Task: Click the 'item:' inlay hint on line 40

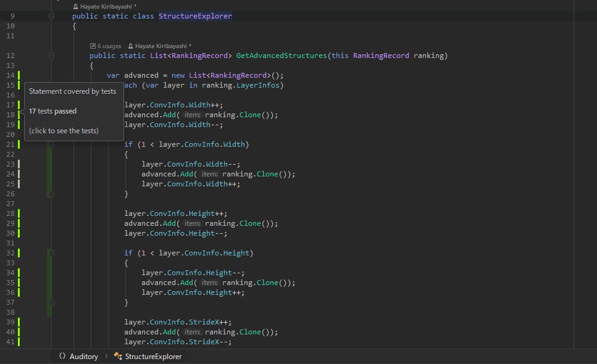Action: point(192,333)
